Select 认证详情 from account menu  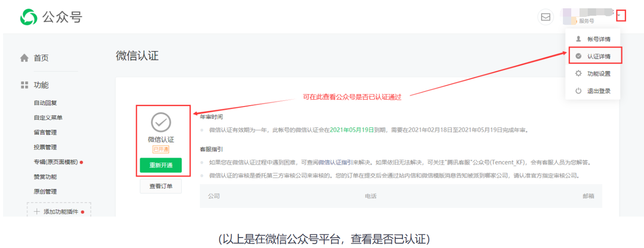coord(598,57)
